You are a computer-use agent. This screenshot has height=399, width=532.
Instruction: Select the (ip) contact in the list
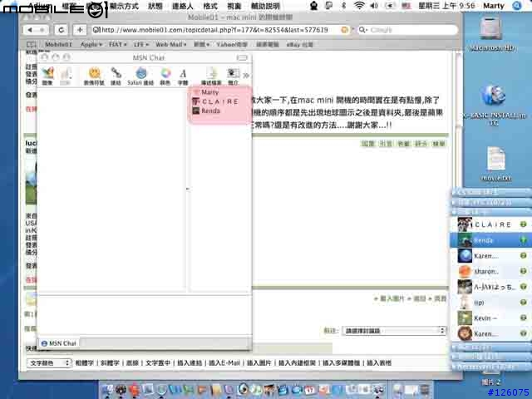coord(491,303)
